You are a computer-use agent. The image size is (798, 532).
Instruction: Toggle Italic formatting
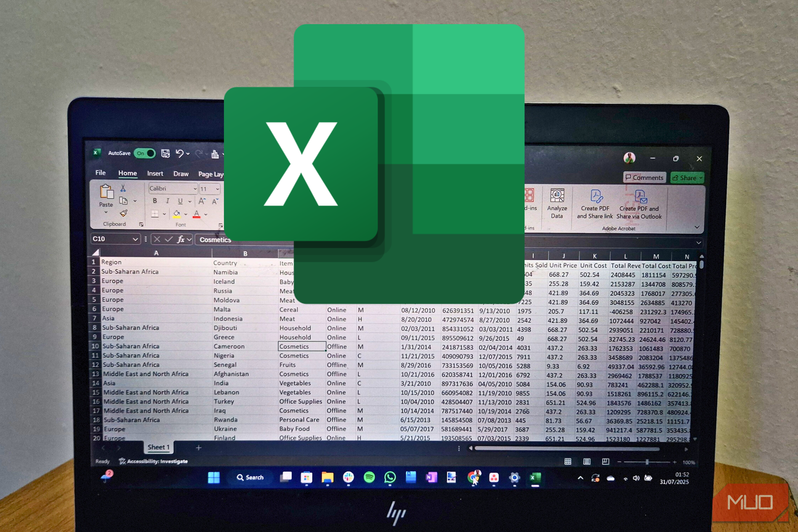click(168, 201)
